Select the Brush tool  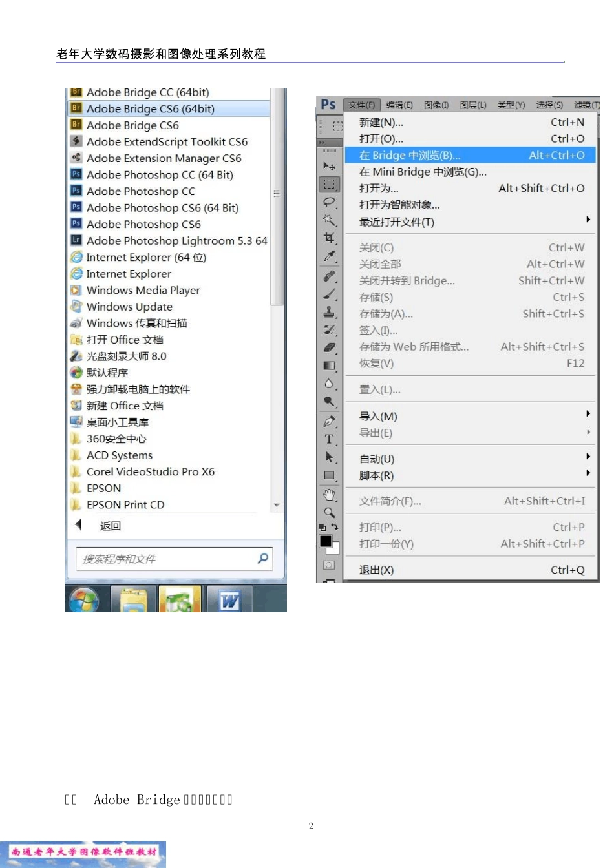[x=329, y=294]
